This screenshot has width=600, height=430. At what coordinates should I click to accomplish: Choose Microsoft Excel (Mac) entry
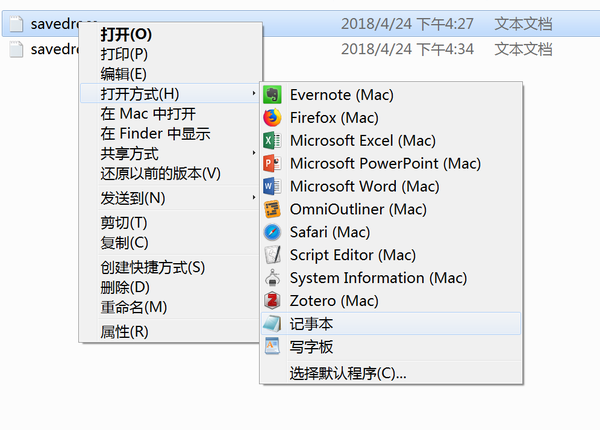(391, 140)
